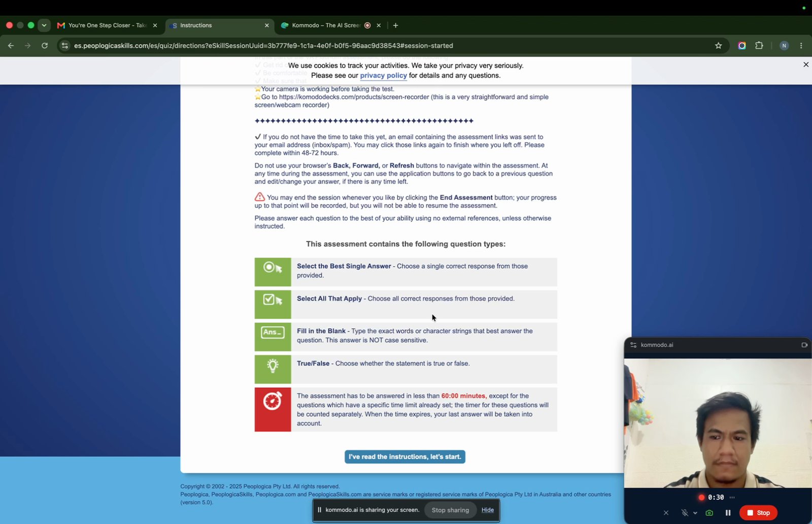Dismiss the cookie notice banner

coord(806,64)
